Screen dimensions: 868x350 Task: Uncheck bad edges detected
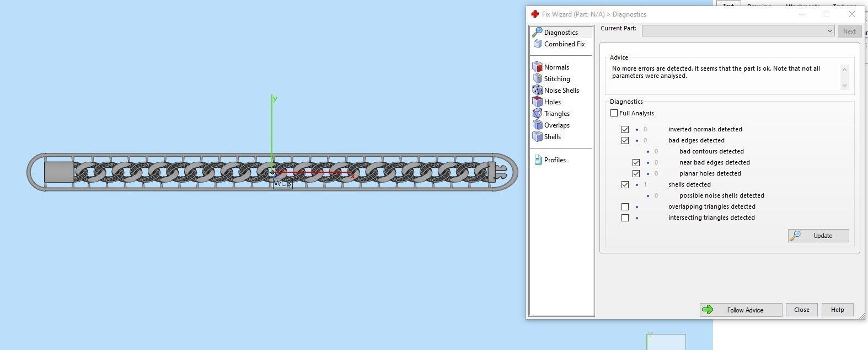(x=625, y=140)
